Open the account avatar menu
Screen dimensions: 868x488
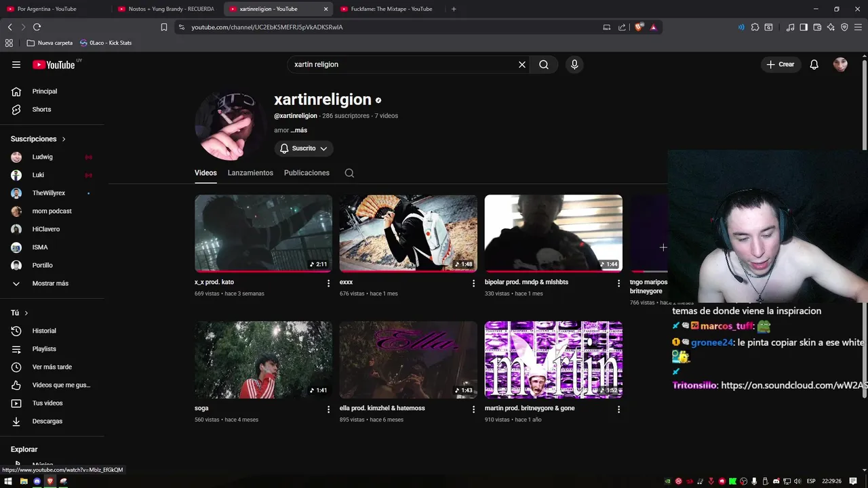(x=840, y=64)
